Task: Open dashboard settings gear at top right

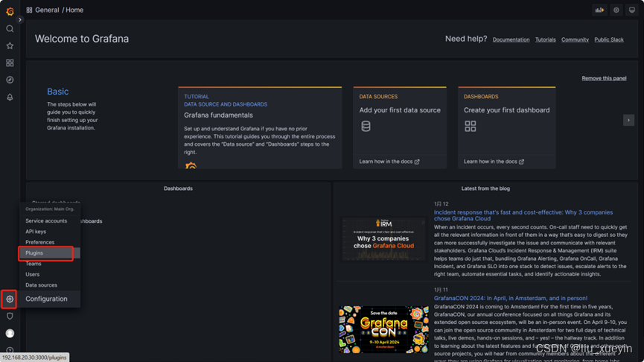Action: point(616,10)
